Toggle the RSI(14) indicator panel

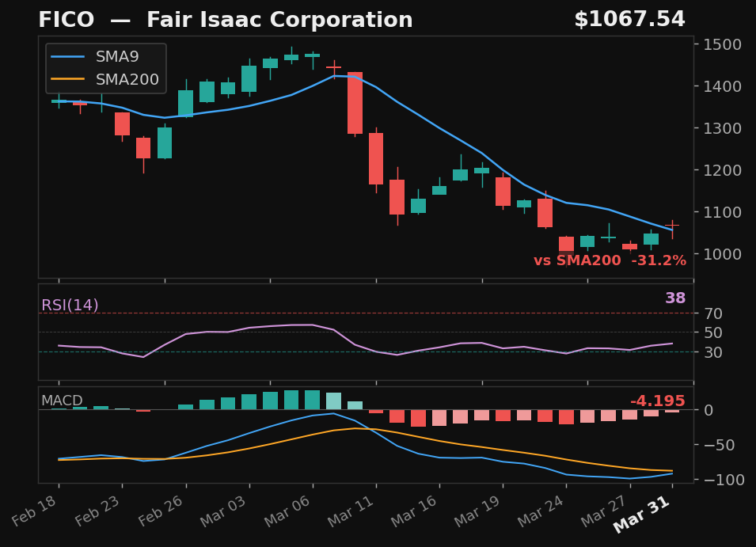coord(70,304)
